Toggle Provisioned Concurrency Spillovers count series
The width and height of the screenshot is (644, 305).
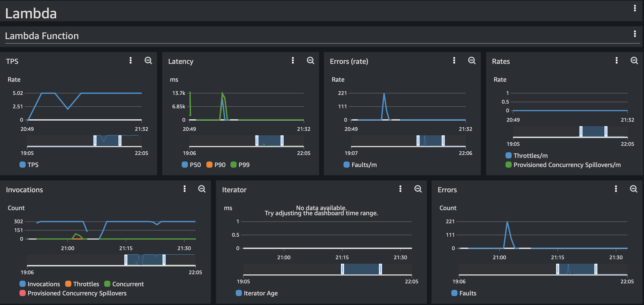tap(73, 293)
